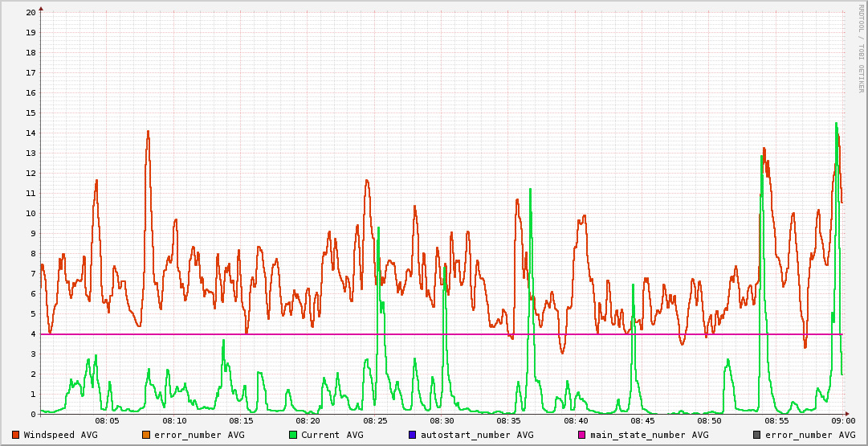Click the 09:00 time axis label
The image size is (868, 446).
coord(843,420)
